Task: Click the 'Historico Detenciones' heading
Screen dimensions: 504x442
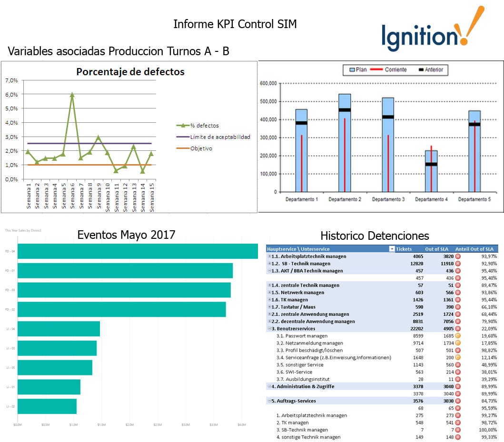Action: click(x=375, y=236)
